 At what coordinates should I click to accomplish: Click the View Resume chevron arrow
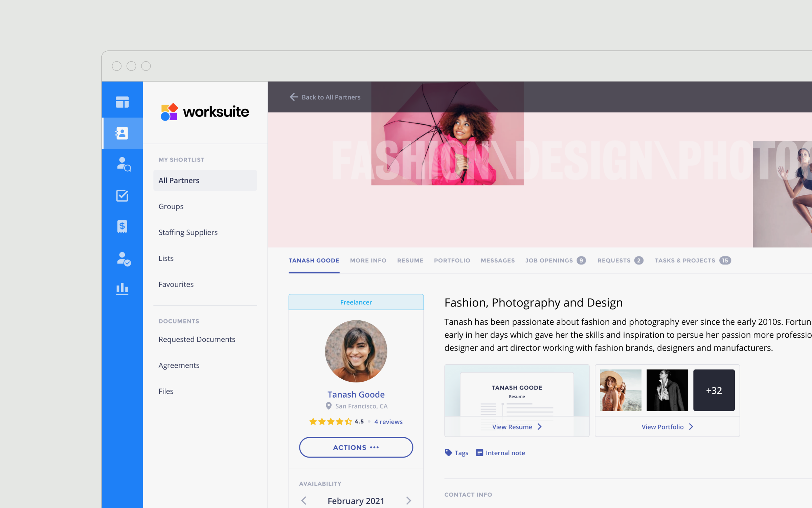click(540, 427)
